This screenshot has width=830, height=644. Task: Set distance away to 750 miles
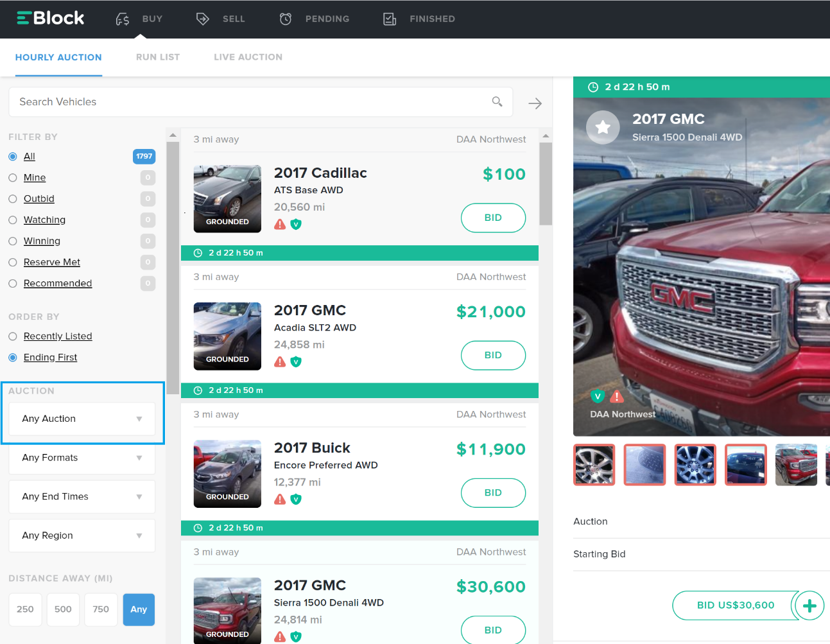pyautogui.click(x=101, y=609)
